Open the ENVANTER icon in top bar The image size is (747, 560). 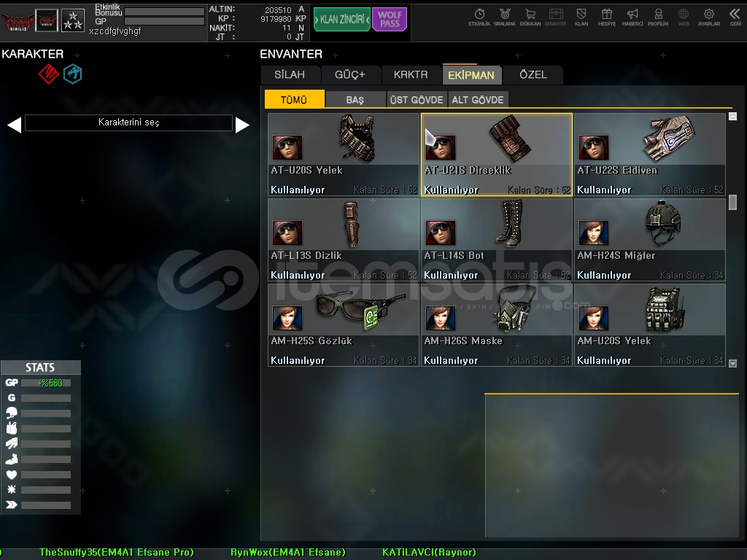(555, 17)
